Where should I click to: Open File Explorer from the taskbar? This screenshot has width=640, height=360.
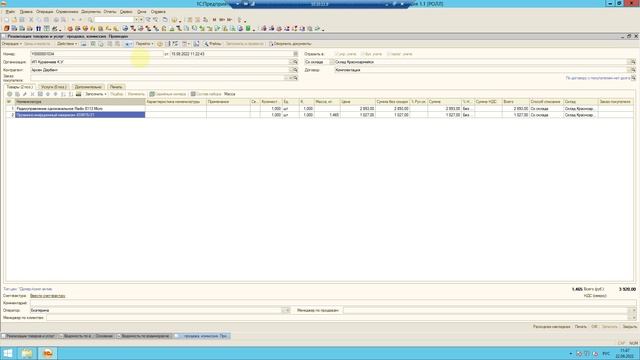tap(27, 353)
